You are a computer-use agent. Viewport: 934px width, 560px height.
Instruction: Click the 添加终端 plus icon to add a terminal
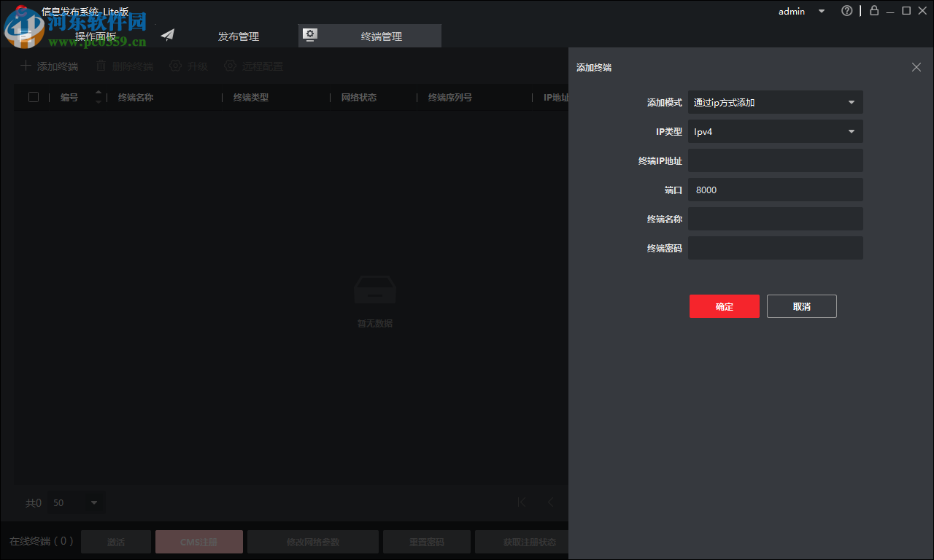[x=24, y=66]
